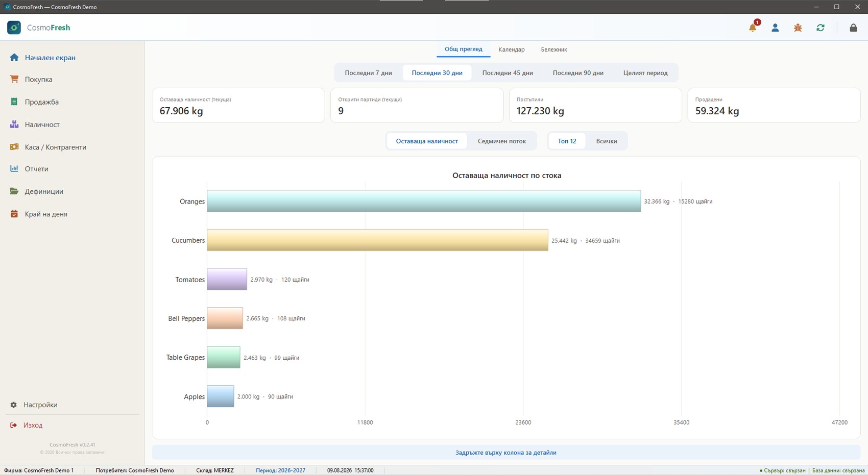Click the home icon beside Начален екран
This screenshot has height=475, width=868.
[14, 58]
